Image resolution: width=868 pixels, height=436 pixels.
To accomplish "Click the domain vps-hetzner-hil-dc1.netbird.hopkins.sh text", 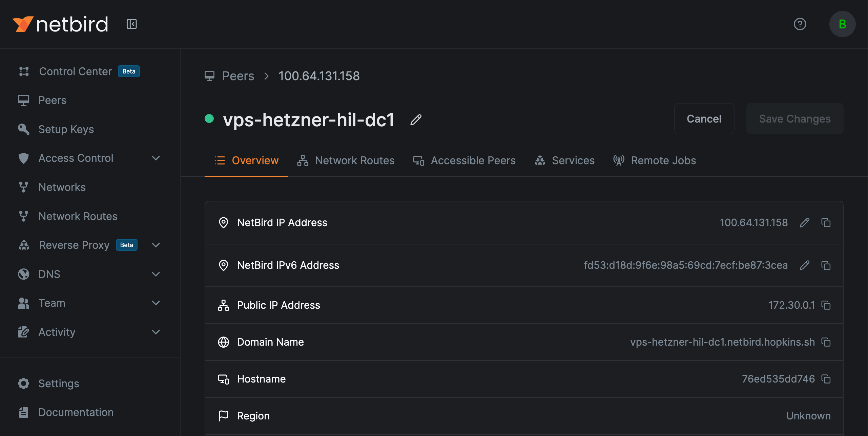I will coord(722,342).
